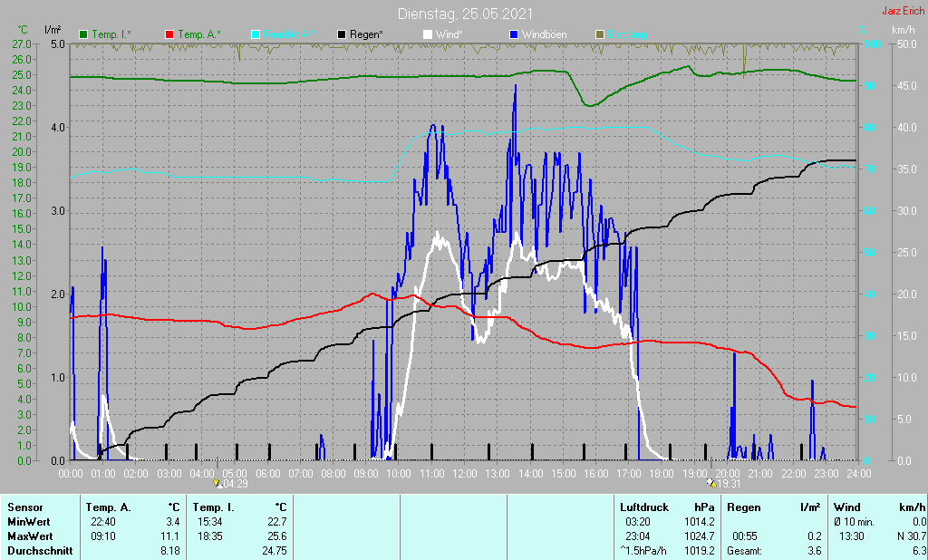
Task: Click the rain total value '3.6'
Action: (x=814, y=551)
